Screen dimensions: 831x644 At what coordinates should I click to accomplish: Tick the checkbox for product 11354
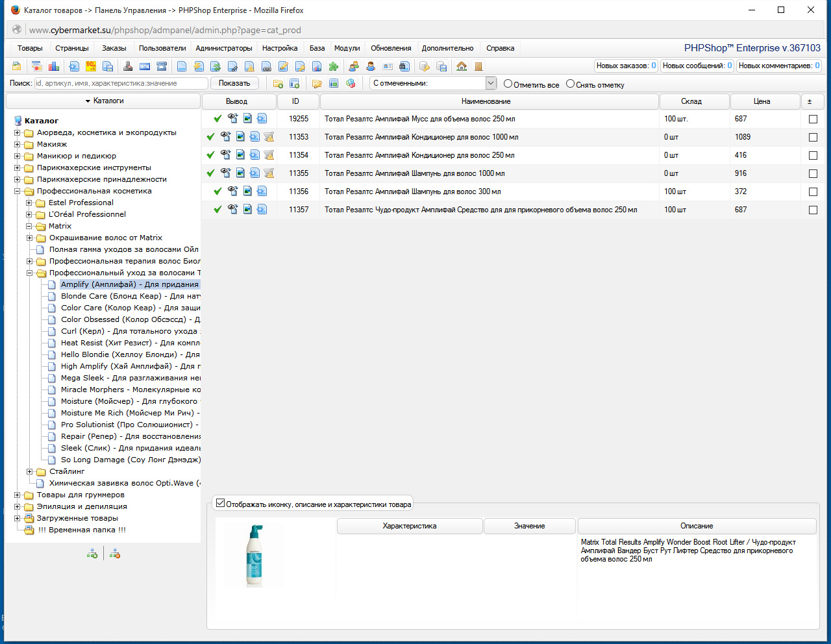[x=813, y=156]
